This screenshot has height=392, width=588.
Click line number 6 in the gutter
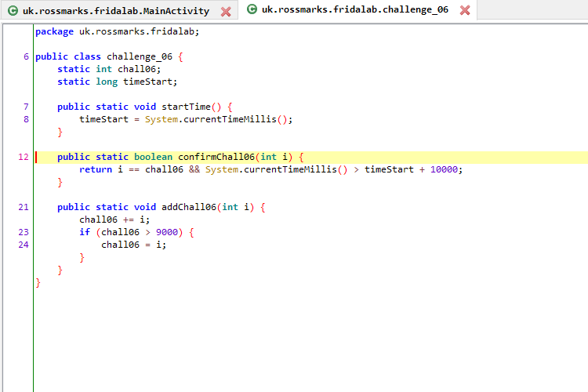26,56
